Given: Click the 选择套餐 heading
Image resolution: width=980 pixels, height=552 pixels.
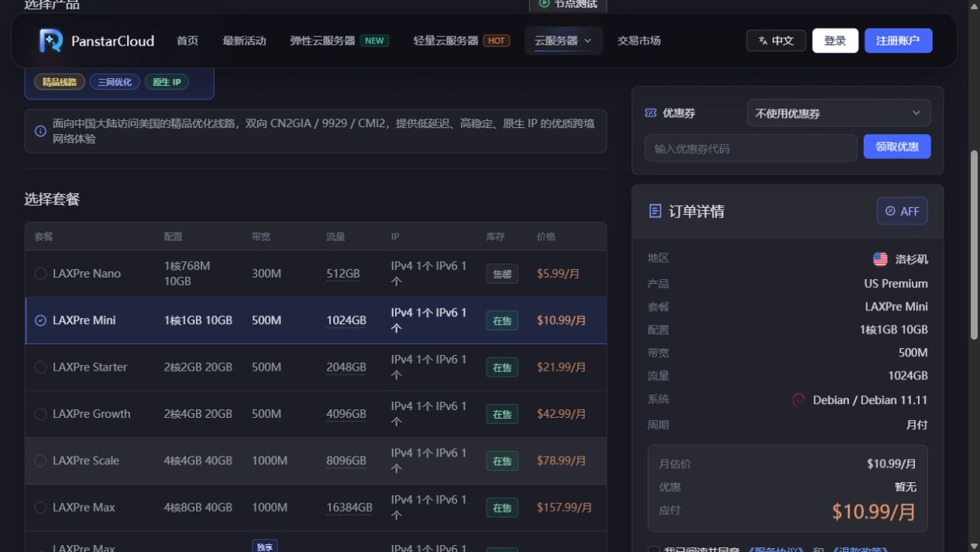Looking at the screenshot, I should click(x=52, y=199).
